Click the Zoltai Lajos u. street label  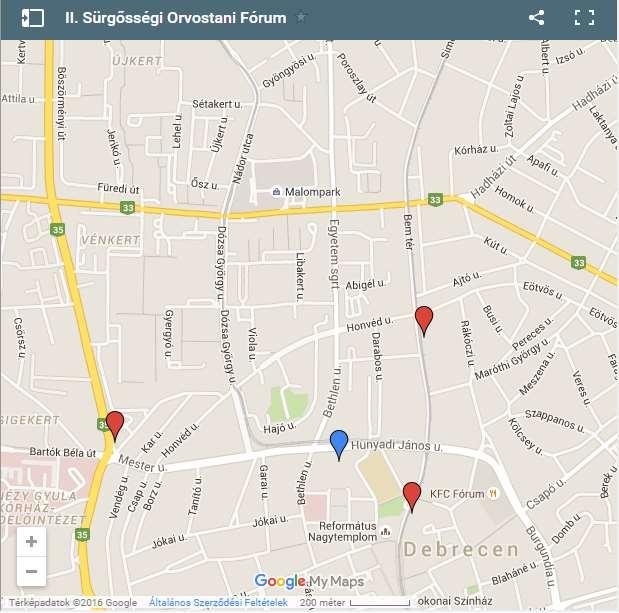[515, 107]
